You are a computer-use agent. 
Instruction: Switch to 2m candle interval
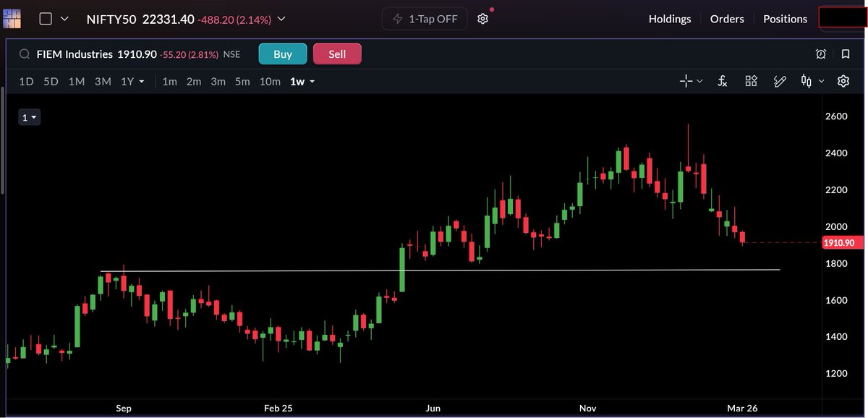[x=194, y=82]
